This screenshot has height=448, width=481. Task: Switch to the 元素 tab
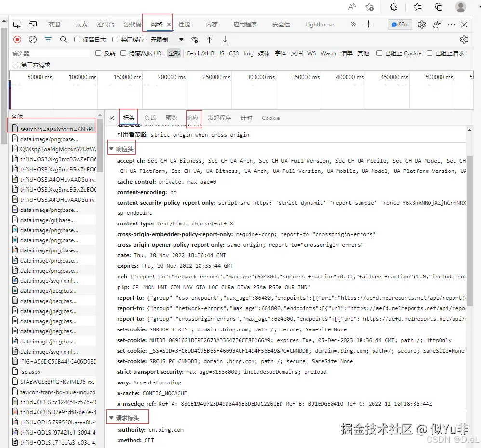[x=81, y=25]
